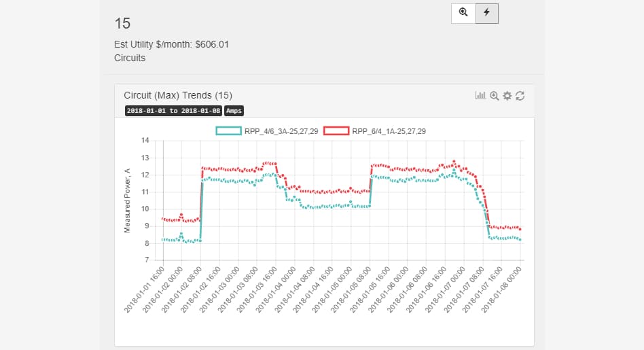The width and height of the screenshot is (644, 350).
Task: Click the zoom-in magnifier icon in chart header
Action: click(494, 96)
